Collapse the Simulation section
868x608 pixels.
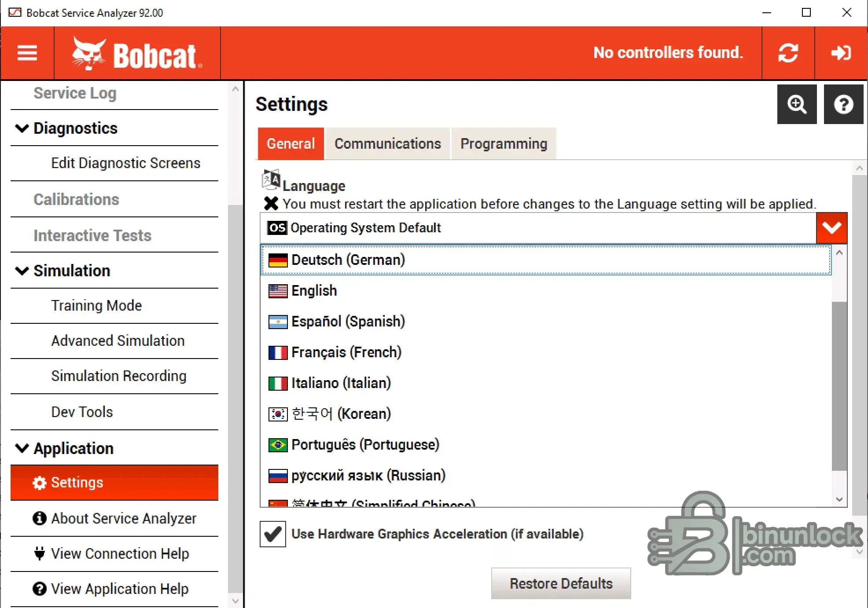[x=22, y=271]
